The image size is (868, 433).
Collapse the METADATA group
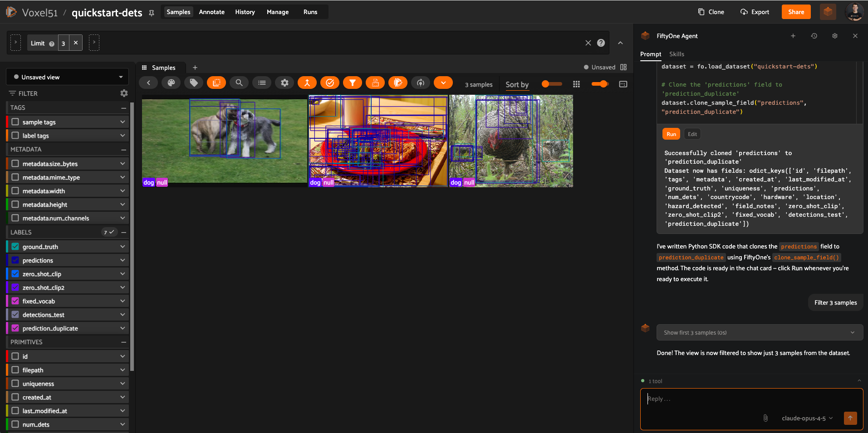pyautogui.click(x=123, y=150)
